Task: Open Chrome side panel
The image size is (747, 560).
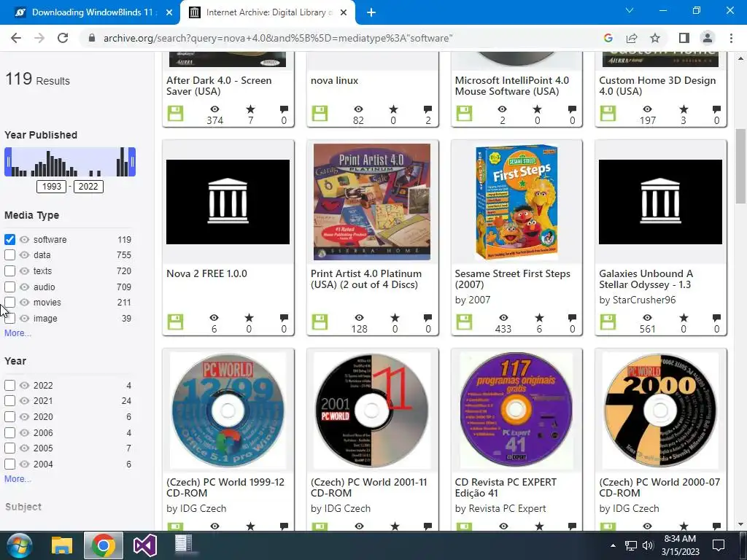Action: coord(684,38)
